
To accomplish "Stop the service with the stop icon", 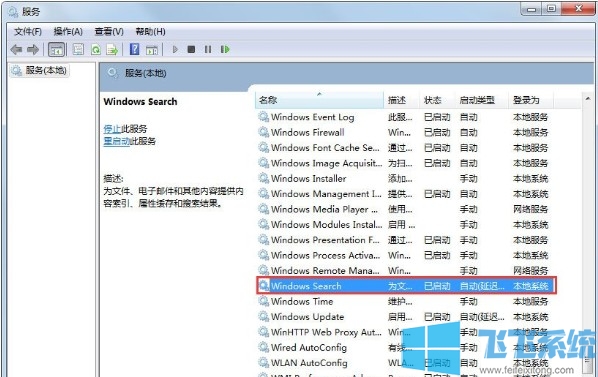I will point(191,50).
